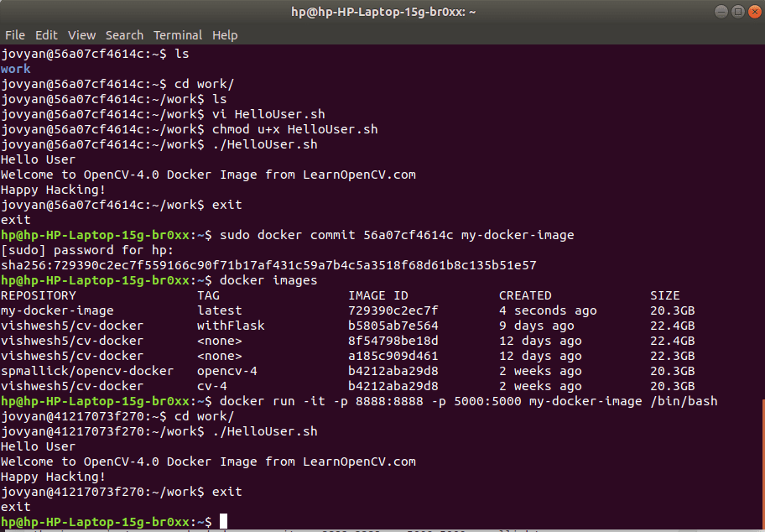Screen dimensions: 765x532
Task: Click image ID 8f54798be18d
Action: [393, 342]
